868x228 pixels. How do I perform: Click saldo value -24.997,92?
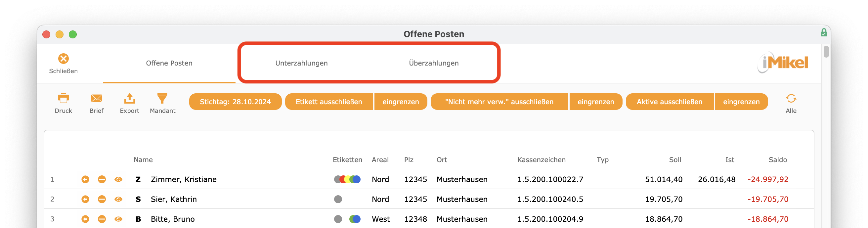pos(768,179)
